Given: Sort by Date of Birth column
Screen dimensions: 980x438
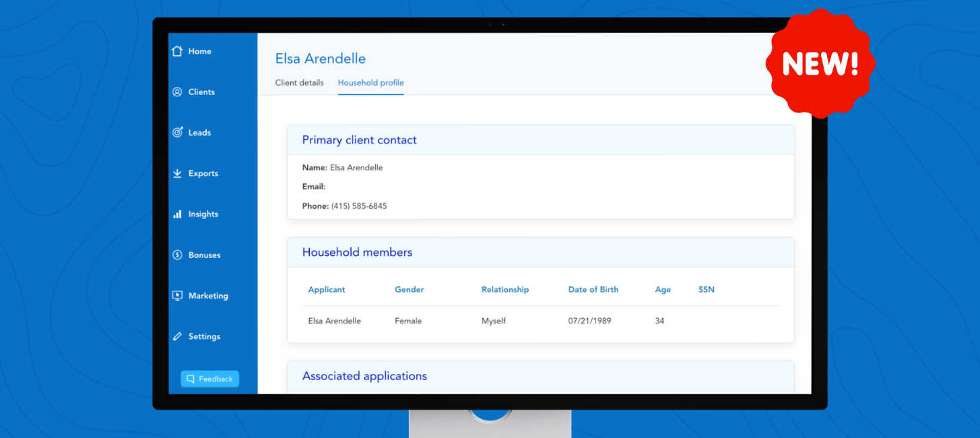Looking at the screenshot, I should (x=593, y=290).
